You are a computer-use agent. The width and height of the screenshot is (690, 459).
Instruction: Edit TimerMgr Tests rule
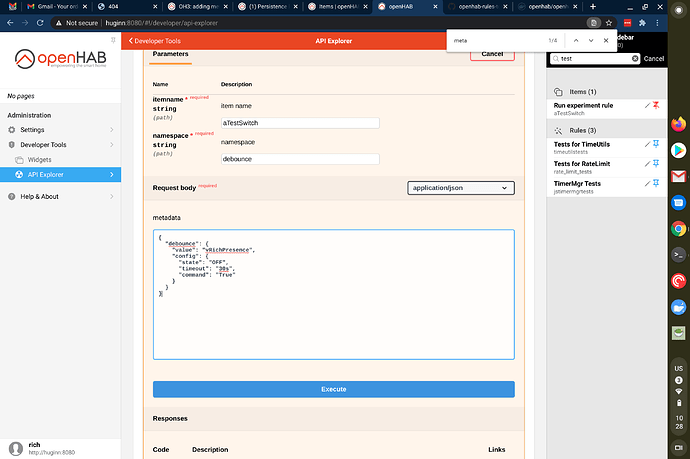coord(647,184)
